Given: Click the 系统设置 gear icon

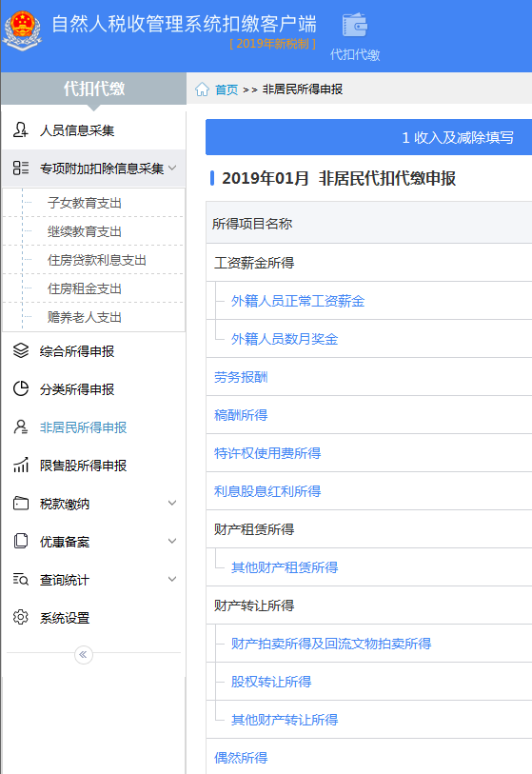Looking at the screenshot, I should [20, 618].
